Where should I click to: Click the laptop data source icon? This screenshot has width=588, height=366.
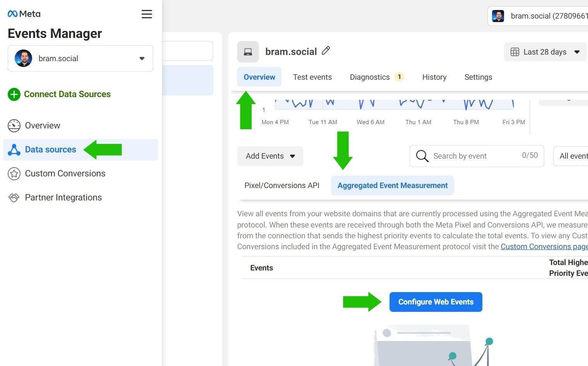click(x=248, y=52)
